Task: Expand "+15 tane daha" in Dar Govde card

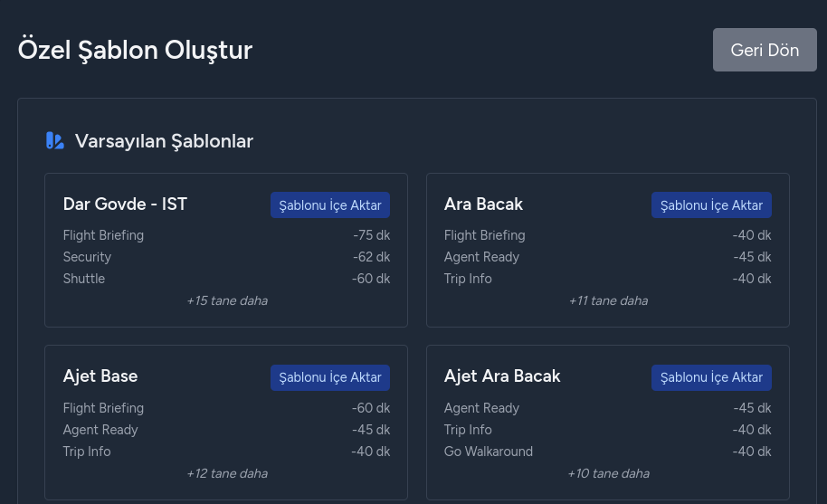Action: point(226,300)
